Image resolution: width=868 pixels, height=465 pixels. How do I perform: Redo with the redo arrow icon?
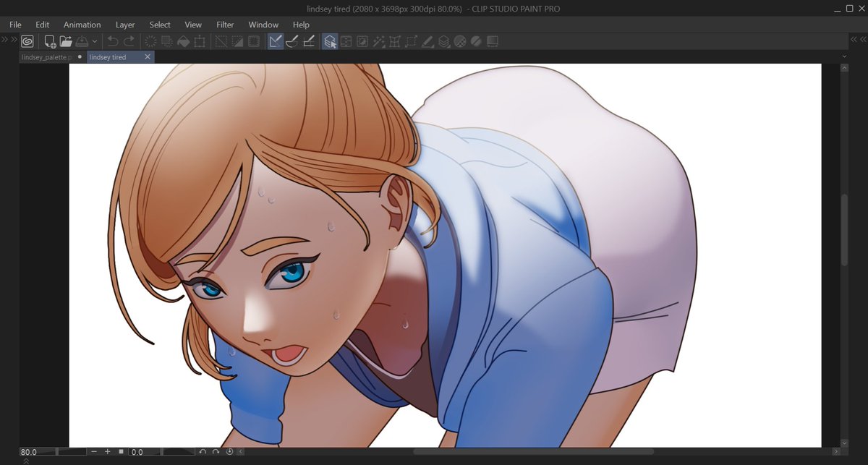coord(130,41)
